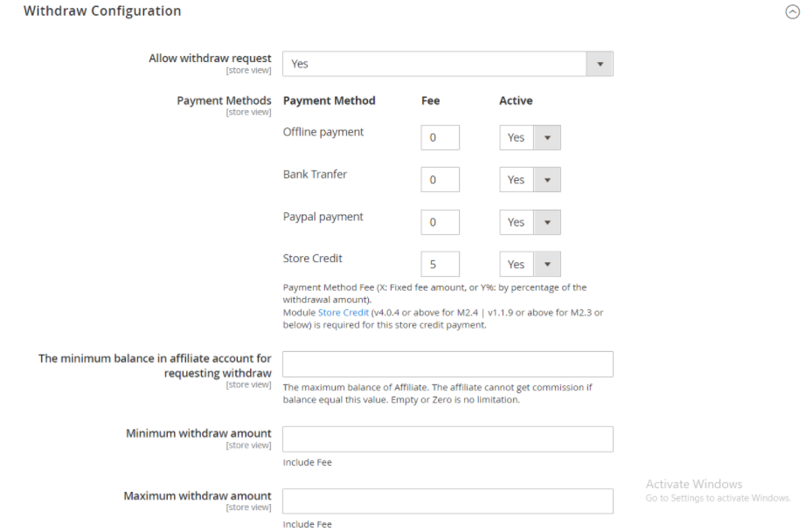This screenshot has height=532, width=805.
Task: Open the Bank Tranfer Active dropdown
Action: pos(529,180)
